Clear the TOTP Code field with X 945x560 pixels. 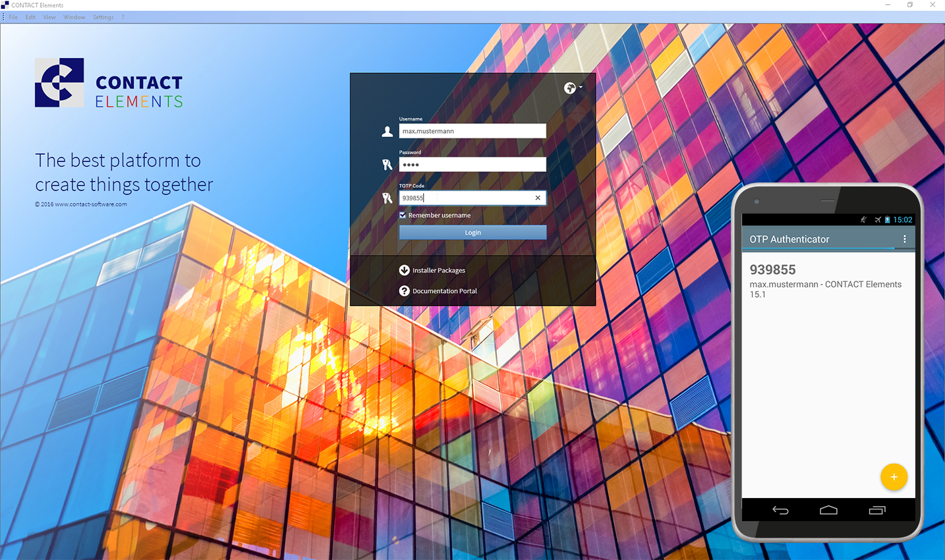pos(538,198)
